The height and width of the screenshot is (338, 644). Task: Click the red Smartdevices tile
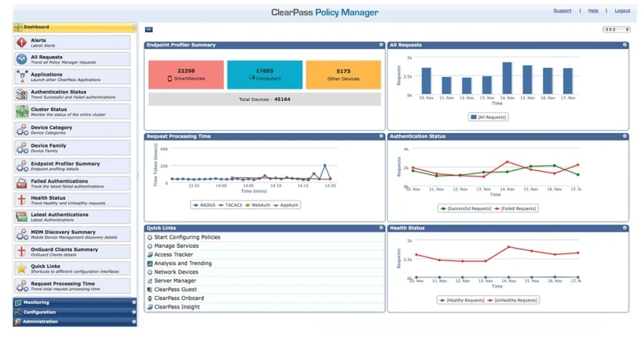click(x=186, y=75)
